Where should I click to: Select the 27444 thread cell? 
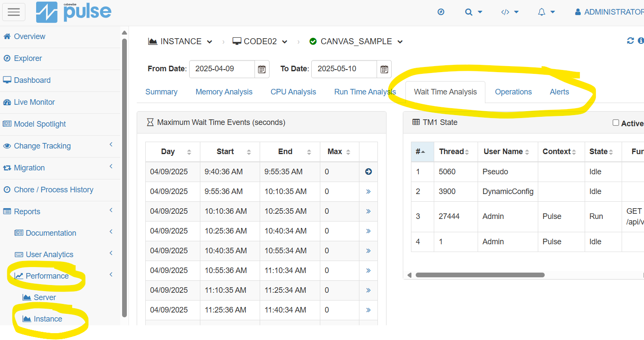(x=456, y=216)
